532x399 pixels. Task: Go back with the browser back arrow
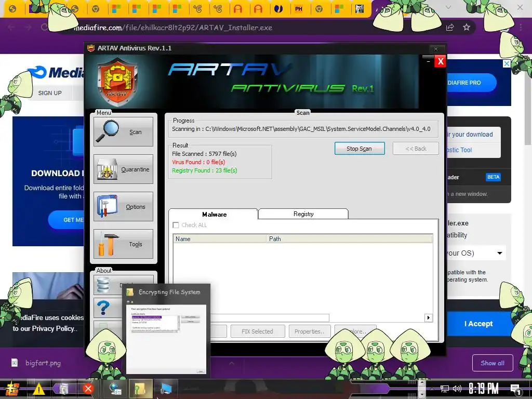(x=11, y=28)
